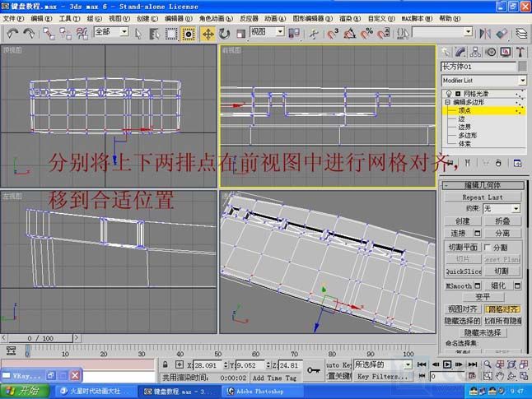Screen dimensions: 532x399
Task: Click the Repeat Last button
Action: (483, 197)
